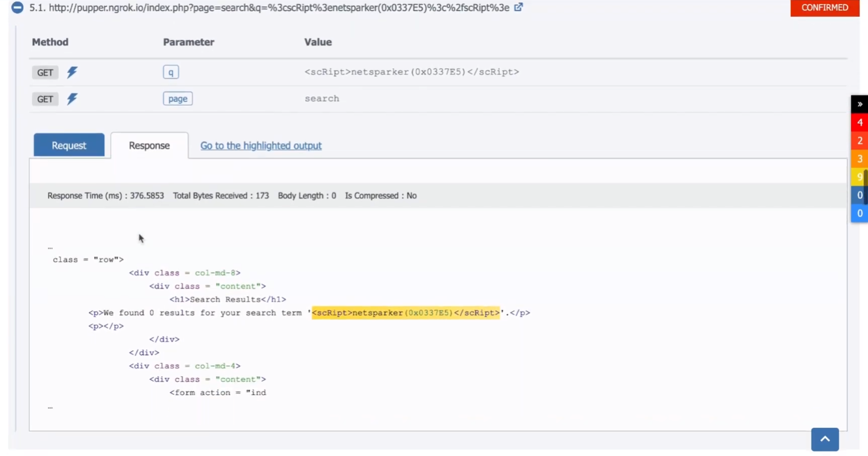Click the red severity counter showing 4
The image size is (868, 456).
[859, 122]
